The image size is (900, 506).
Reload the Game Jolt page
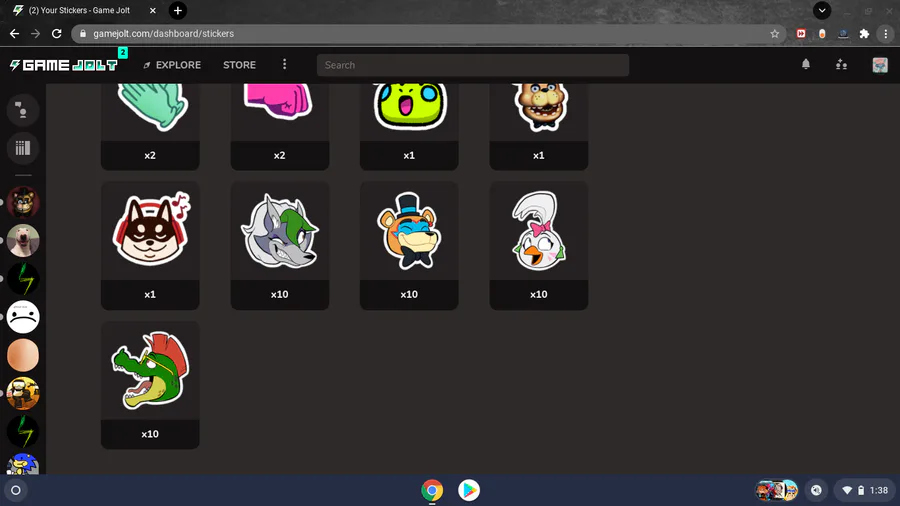point(56,34)
